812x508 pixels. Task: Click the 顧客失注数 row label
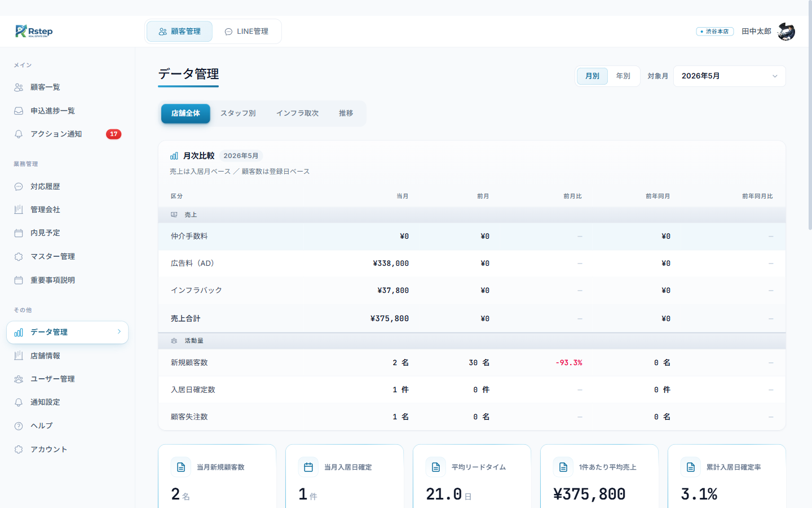tap(189, 417)
